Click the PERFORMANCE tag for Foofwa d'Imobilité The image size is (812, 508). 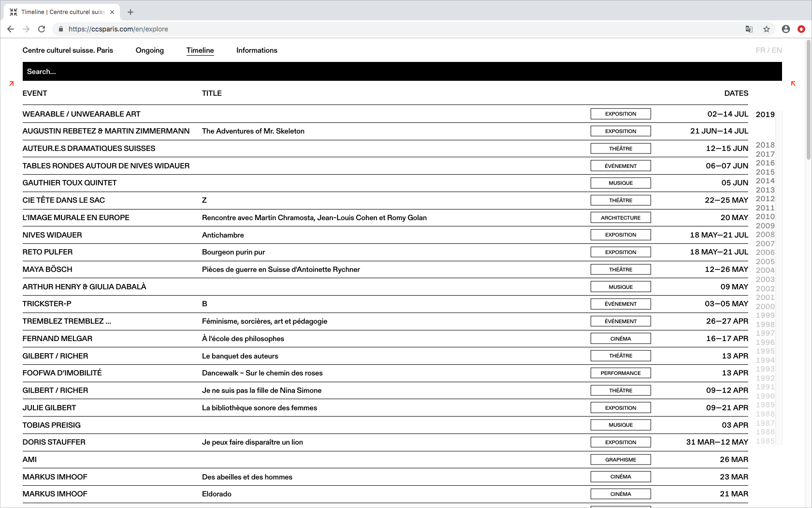(621, 373)
